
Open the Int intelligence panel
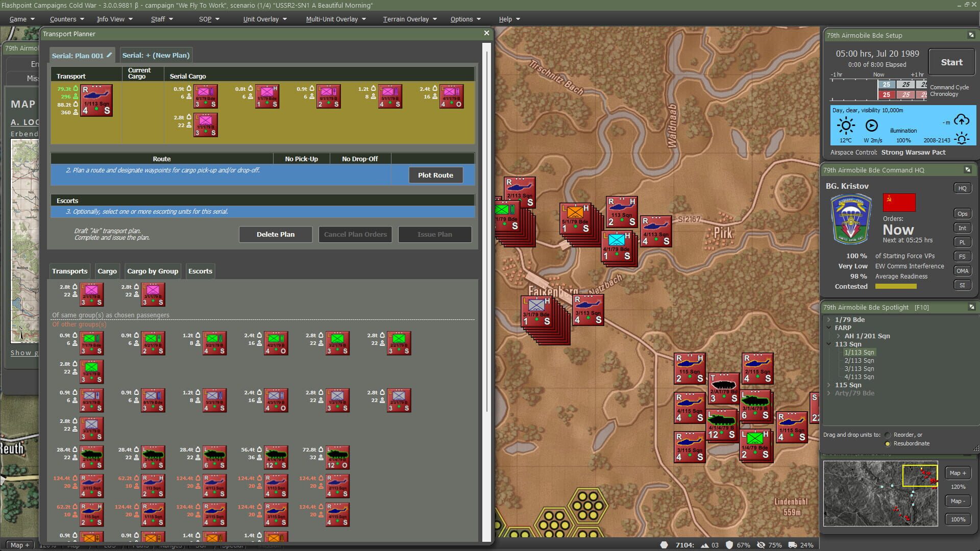(962, 228)
